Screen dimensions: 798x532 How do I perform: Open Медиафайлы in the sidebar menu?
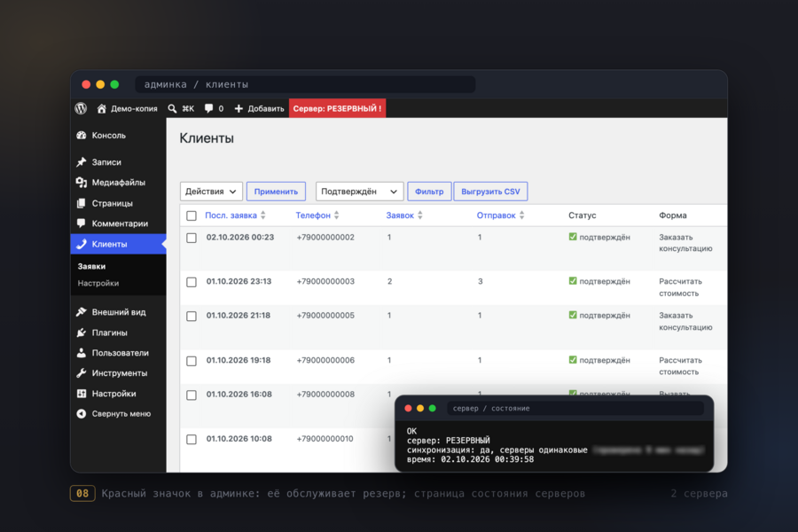[x=118, y=183]
